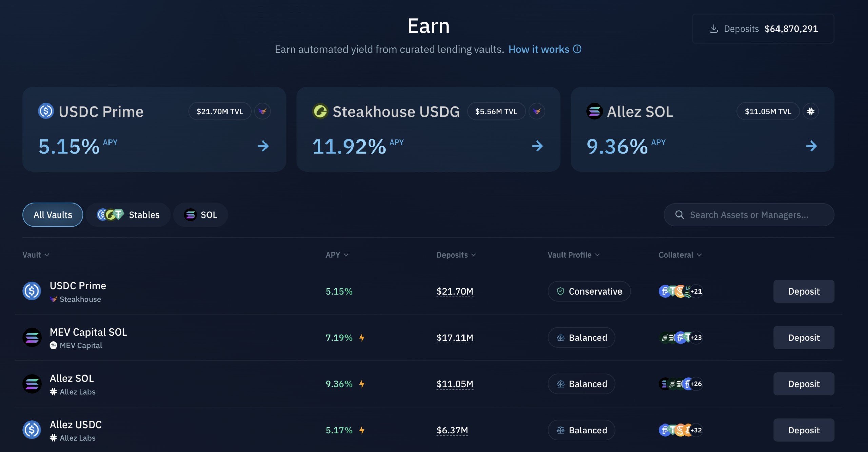This screenshot has height=452, width=868.
Task: Click the Allez Labs icon on Allez SOL card
Action: pyautogui.click(x=810, y=111)
